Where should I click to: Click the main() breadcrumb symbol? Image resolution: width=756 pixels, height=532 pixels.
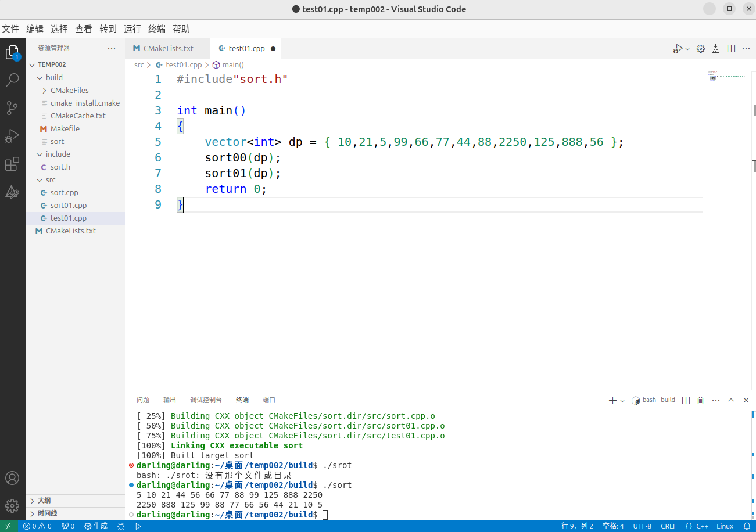228,65
